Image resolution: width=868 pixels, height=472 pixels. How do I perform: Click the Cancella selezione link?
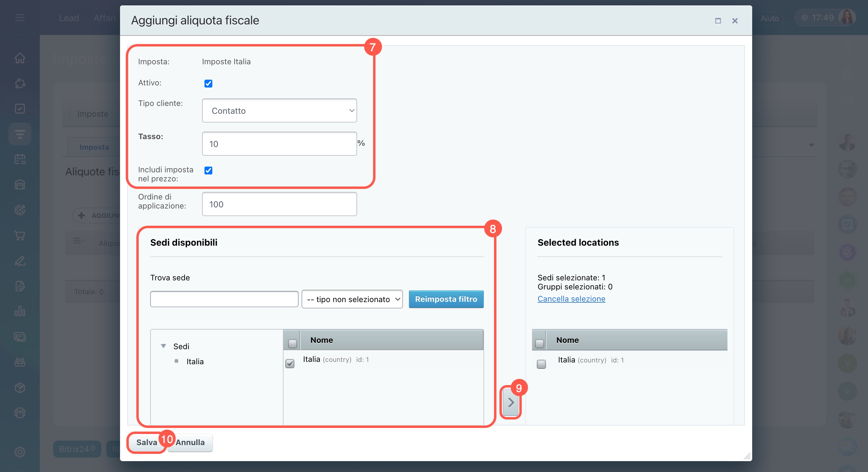(x=571, y=299)
